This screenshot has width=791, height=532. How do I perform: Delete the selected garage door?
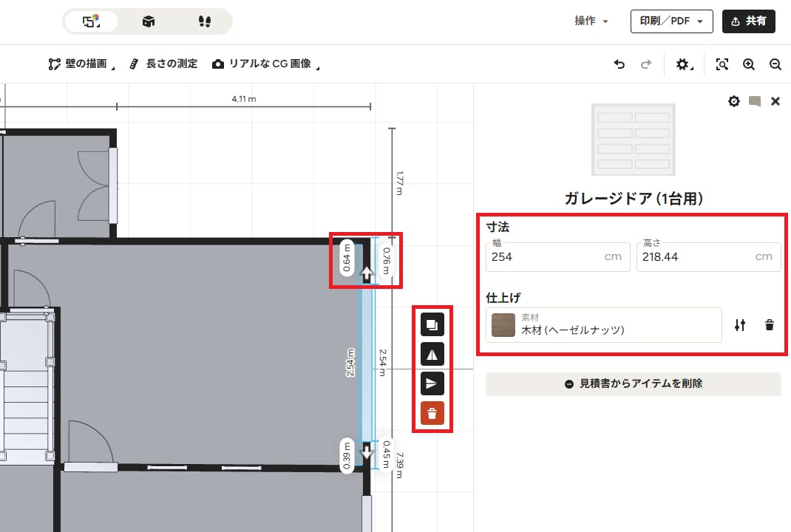(432, 414)
